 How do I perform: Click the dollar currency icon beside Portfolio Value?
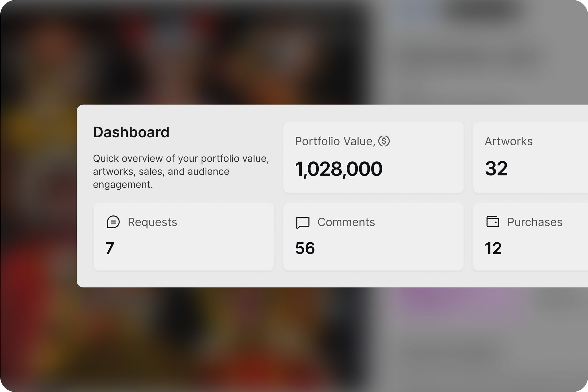pyautogui.click(x=384, y=141)
